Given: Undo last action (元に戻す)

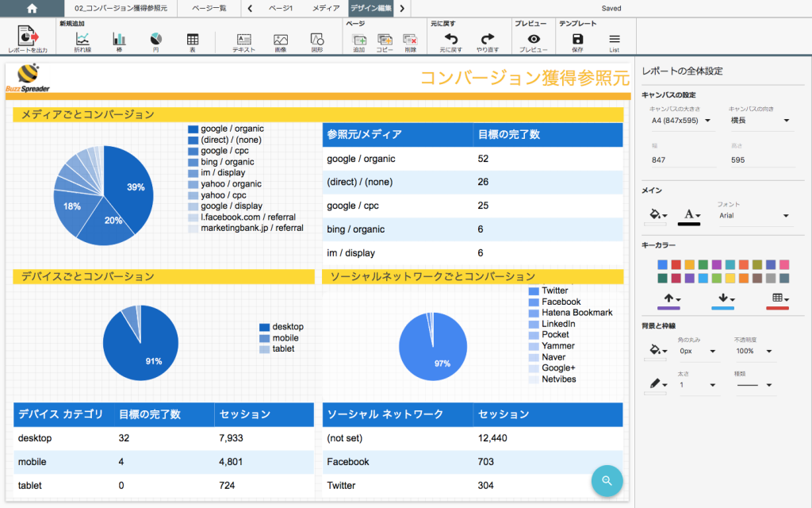Looking at the screenshot, I should [450, 42].
